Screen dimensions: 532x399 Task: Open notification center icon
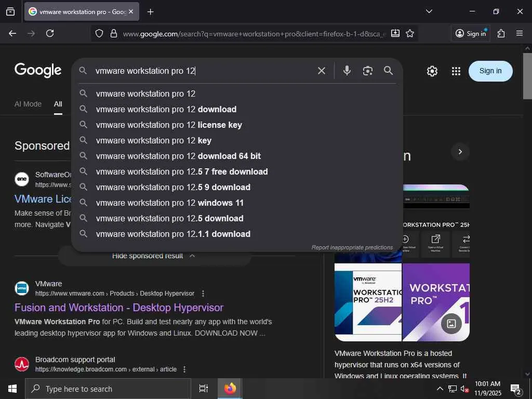516,390
